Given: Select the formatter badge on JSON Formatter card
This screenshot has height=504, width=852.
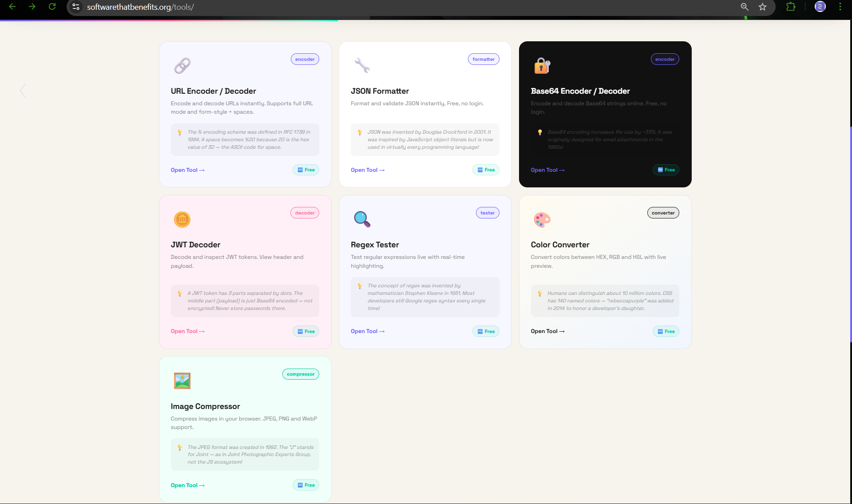Looking at the screenshot, I should click(x=483, y=59).
